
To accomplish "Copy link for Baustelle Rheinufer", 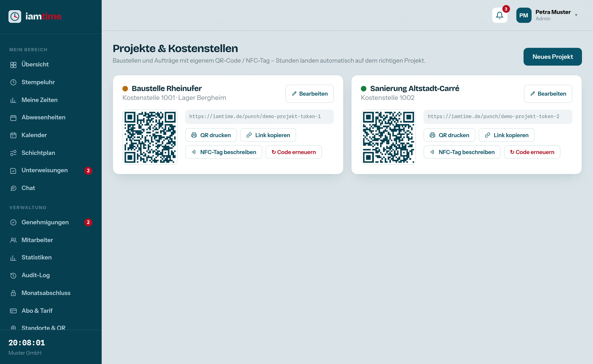I will 268,135.
